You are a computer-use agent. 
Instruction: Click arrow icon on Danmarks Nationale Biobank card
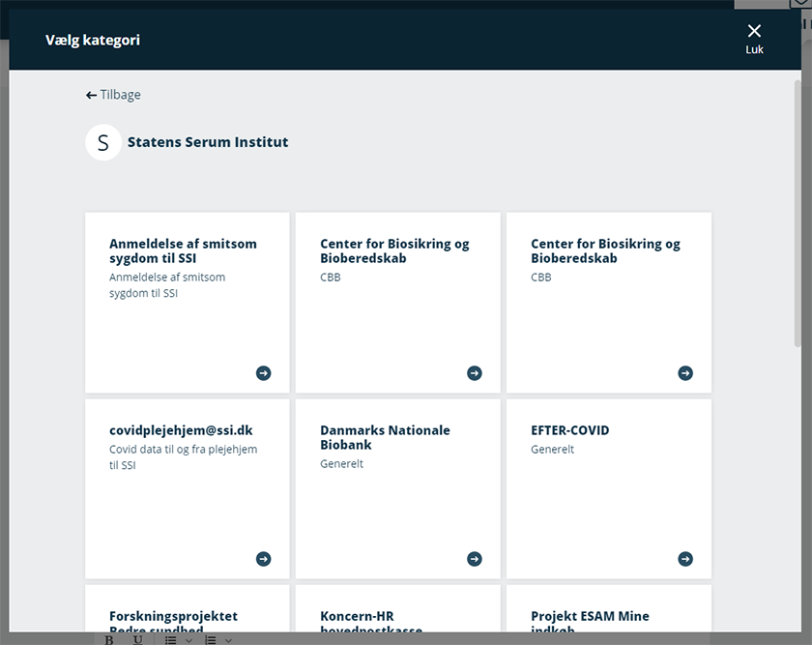pyautogui.click(x=474, y=559)
